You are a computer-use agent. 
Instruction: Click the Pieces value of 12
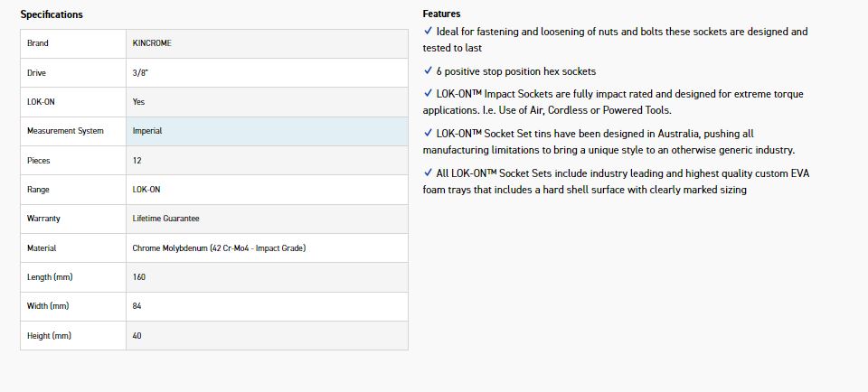(x=137, y=160)
